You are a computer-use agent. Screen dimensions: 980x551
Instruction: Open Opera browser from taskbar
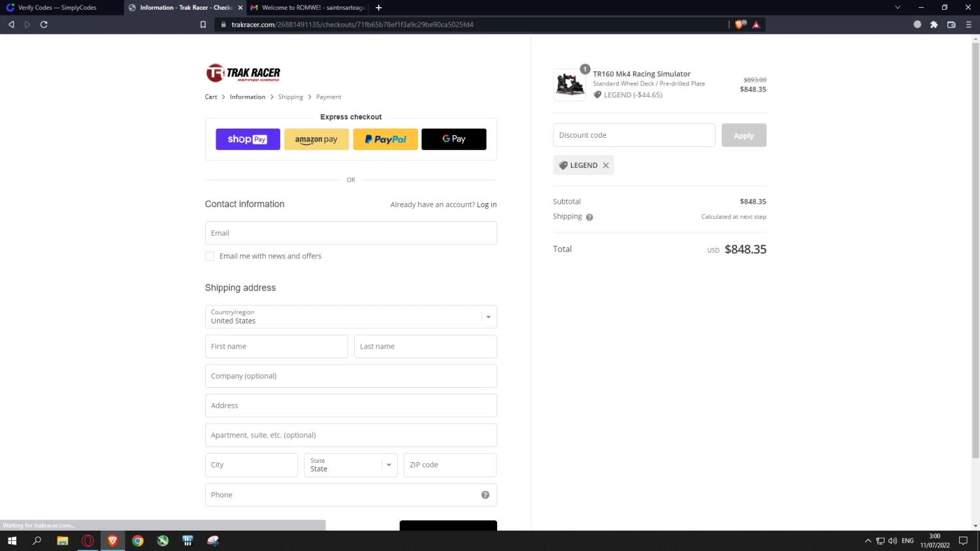[88, 541]
